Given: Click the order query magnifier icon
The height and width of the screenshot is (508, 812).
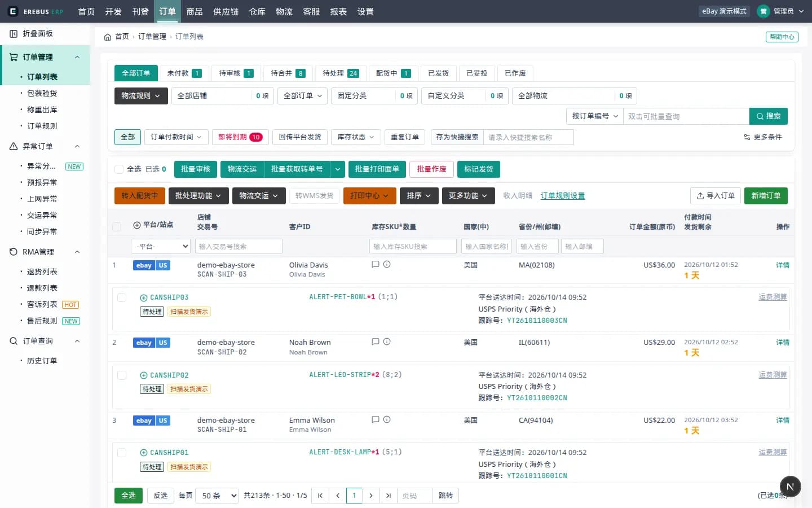Looking at the screenshot, I should 14,341.
